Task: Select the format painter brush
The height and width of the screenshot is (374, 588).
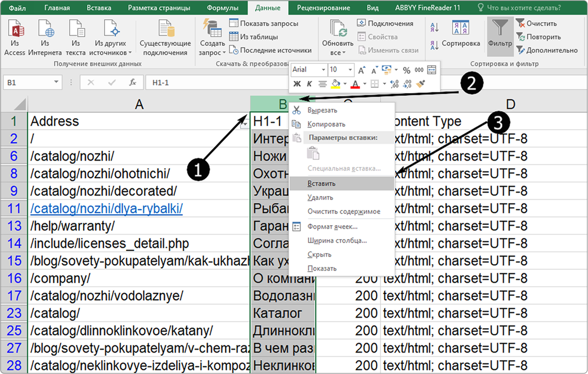Action: 421,83
